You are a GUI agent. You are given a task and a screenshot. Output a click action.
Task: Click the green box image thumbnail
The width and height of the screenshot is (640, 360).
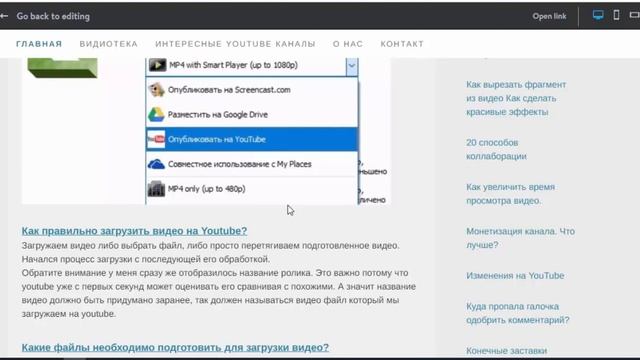[62, 68]
